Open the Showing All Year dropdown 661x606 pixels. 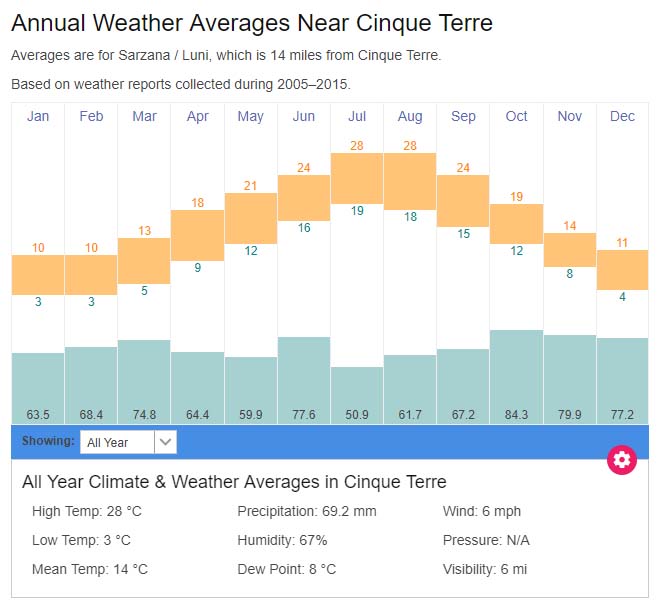pyautogui.click(x=118, y=442)
